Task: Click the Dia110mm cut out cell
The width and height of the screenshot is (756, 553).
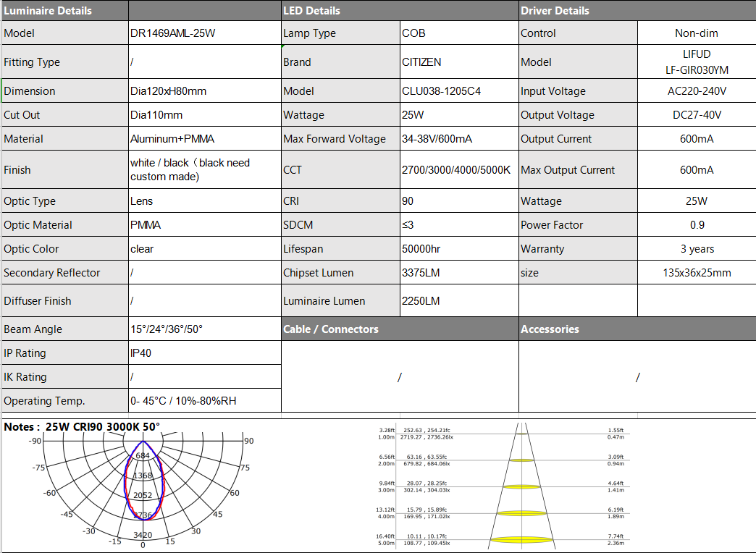Action: click(205, 115)
